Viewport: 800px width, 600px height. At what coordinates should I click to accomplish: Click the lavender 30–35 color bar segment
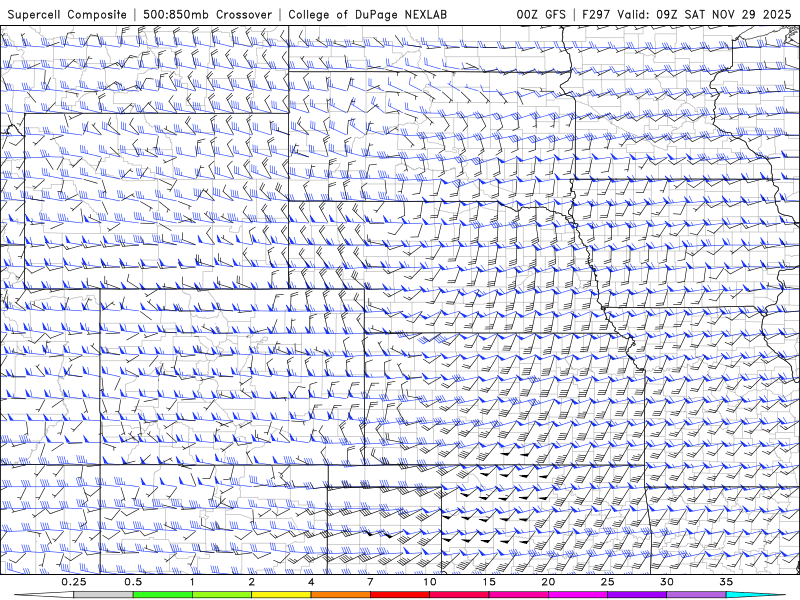696,595
